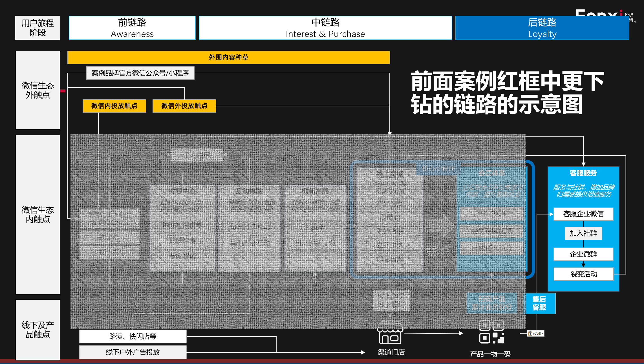The image size is (644, 364).
Task: Click the QR code icon above 产品一物一码
Action: [x=491, y=335]
